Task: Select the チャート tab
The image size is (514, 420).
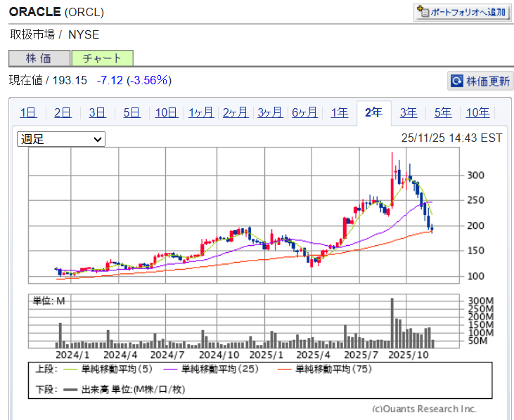Action: tap(101, 58)
